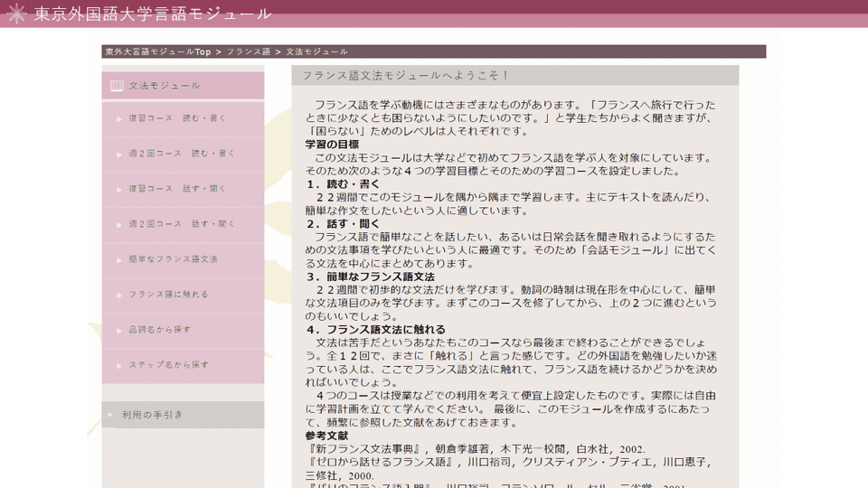Open the 文法モジュール sidebar heading
This screenshot has width=868, height=488.
165,86
